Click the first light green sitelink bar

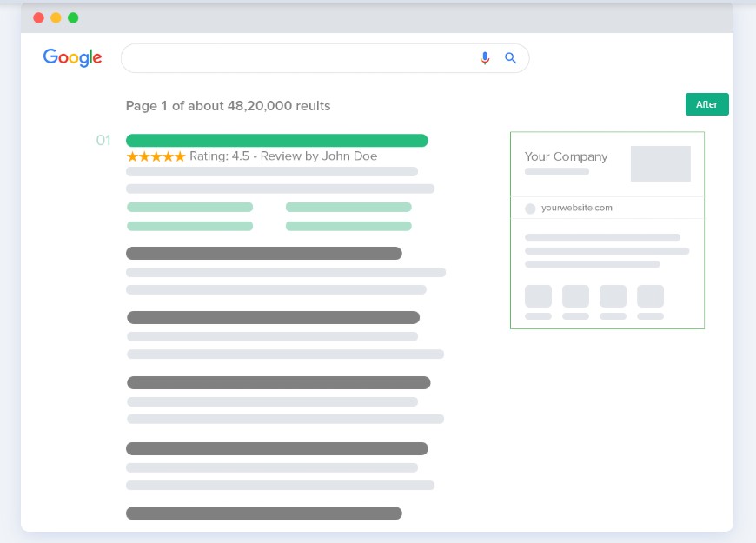(x=189, y=208)
